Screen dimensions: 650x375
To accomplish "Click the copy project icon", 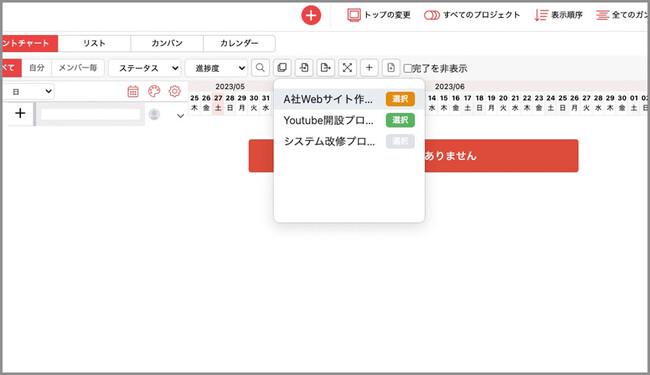I will [282, 68].
